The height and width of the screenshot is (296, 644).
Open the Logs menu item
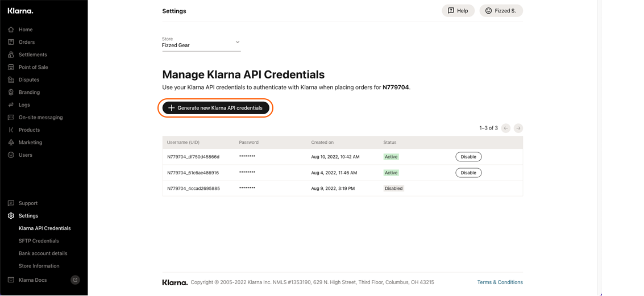point(24,105)
